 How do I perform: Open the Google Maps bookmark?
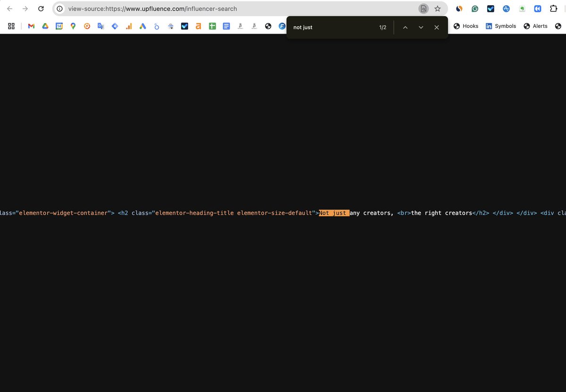[x=73, y=26]
